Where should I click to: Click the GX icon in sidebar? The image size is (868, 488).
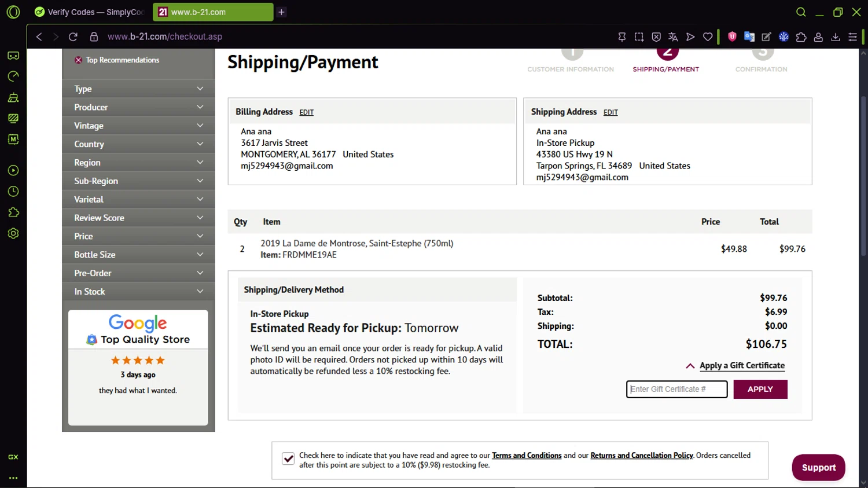tap(13, 457)
